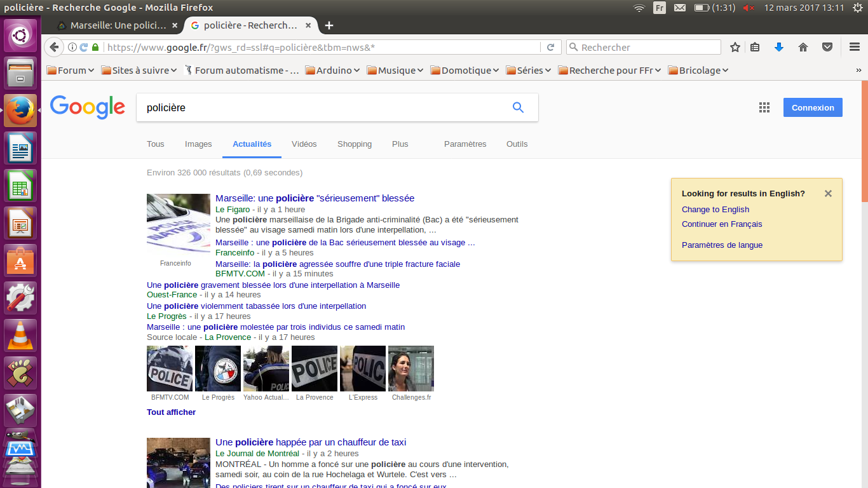Click the Pocket icon in toolbar
868x488 pixels.
[x=827, y=47]
